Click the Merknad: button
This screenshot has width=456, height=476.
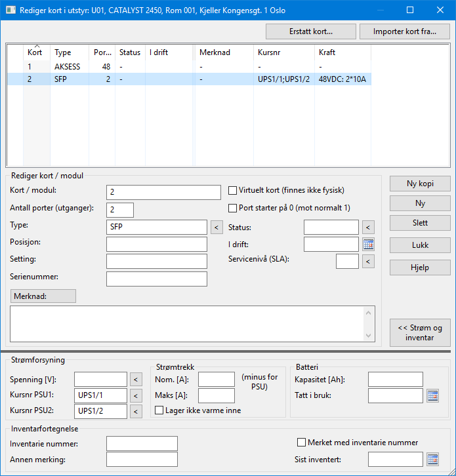(x=43, y=296)
